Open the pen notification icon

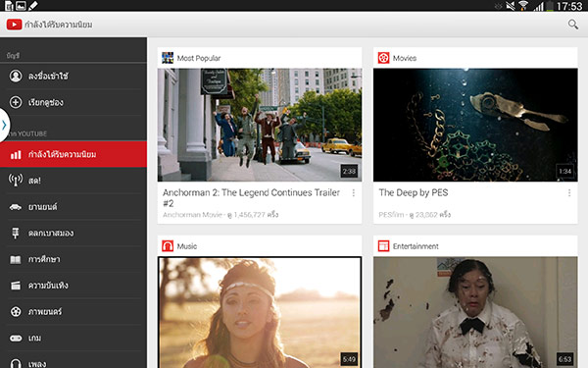click(x=32, y=6)
